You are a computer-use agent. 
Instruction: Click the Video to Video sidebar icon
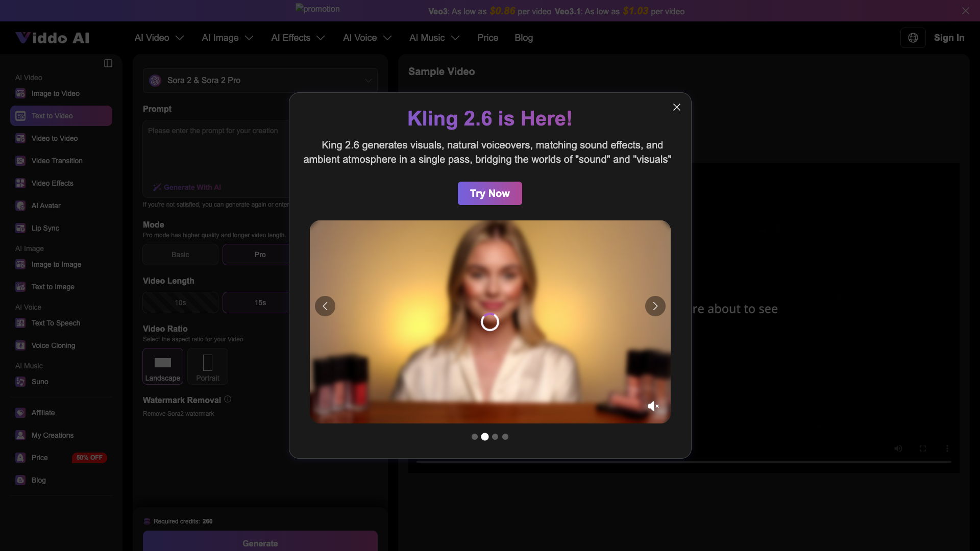pyautogui.click(x=20, y=138)
